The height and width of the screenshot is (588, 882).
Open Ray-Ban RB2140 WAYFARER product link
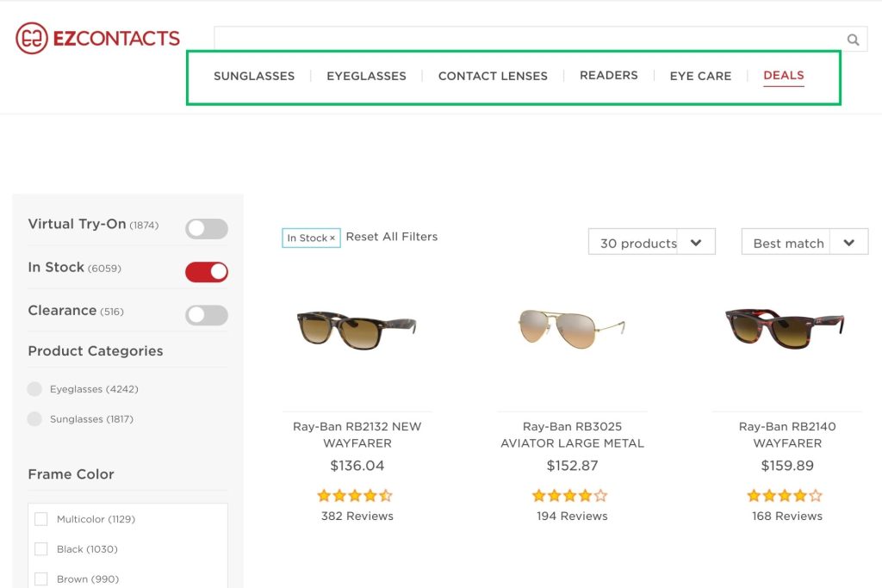click(787, 435)
